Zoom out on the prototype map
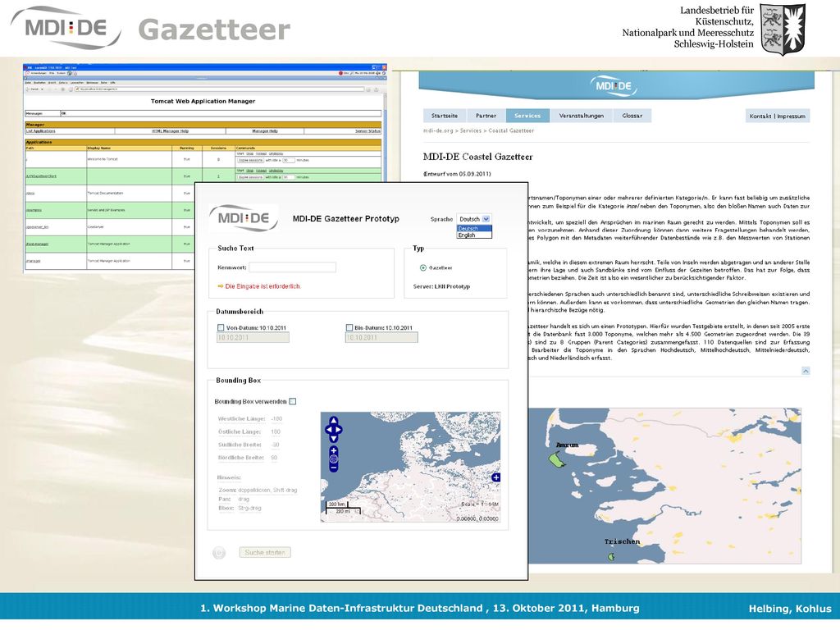 [334, 468]
